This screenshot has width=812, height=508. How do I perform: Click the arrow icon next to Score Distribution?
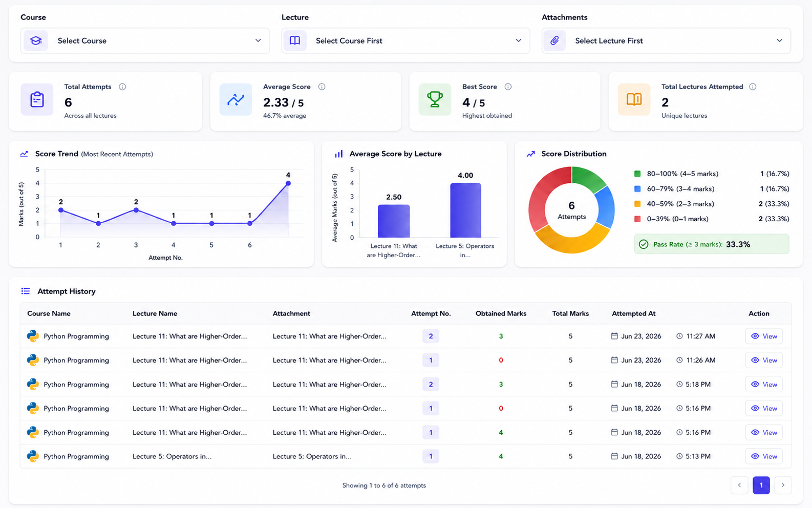tap(531, 154)
